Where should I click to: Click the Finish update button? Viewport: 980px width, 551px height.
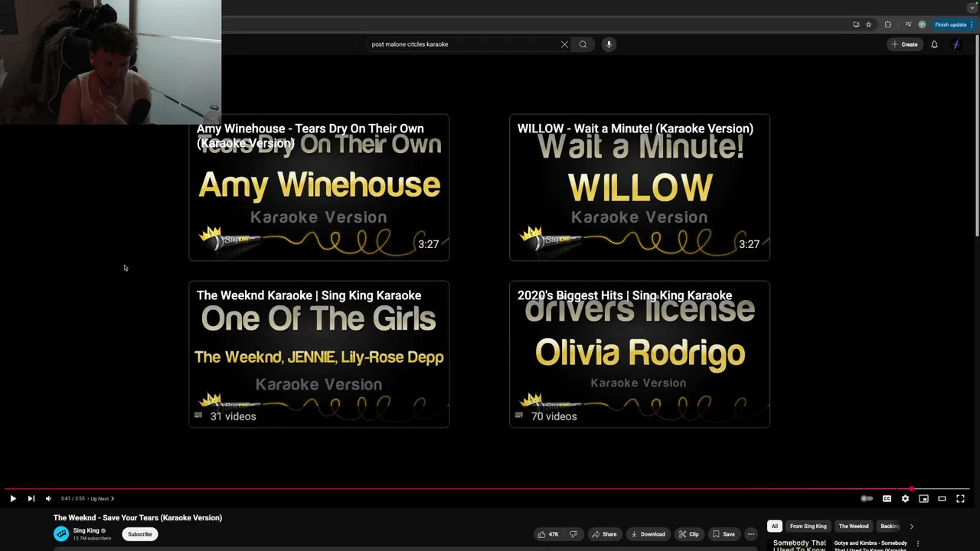[x=950, y=24]
